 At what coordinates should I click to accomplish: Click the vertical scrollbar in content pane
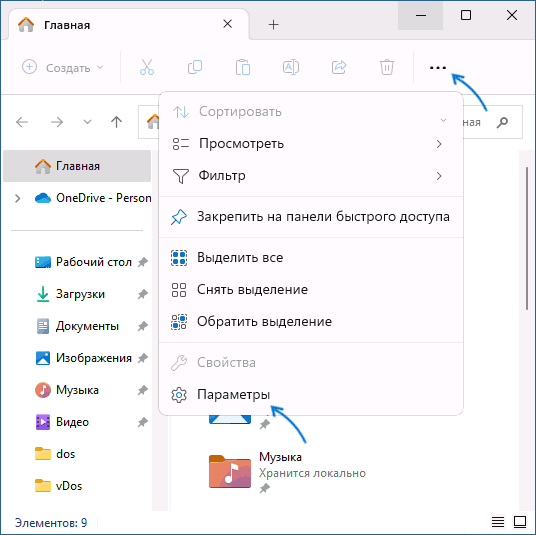click(527, 238)
